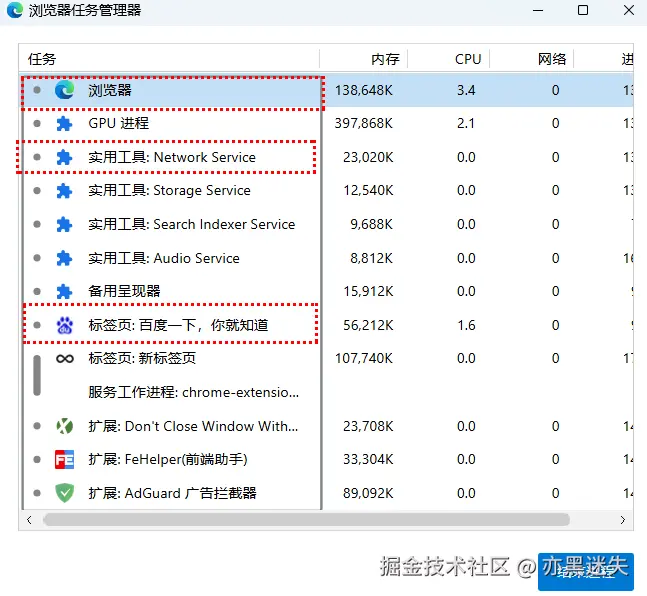Click the 15,912K memory value

click(368, 291)
